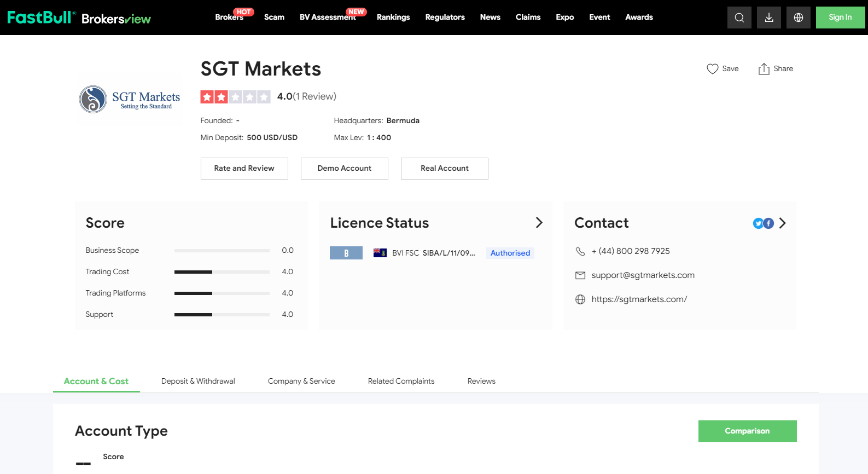Click the download app icon
This screenshot has height=474, width=868.
768,18
